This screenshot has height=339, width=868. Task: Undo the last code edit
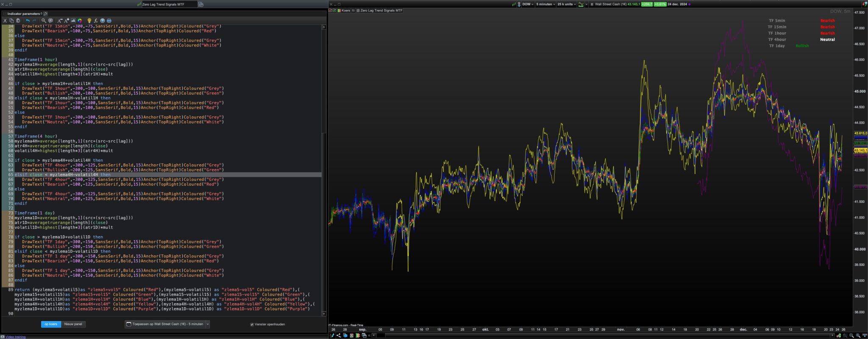click(x=28, y=20)
